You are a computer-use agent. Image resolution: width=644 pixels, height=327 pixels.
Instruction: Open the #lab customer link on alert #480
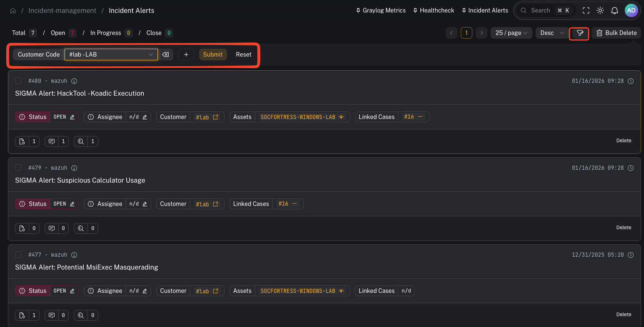[x=207, y=117]
